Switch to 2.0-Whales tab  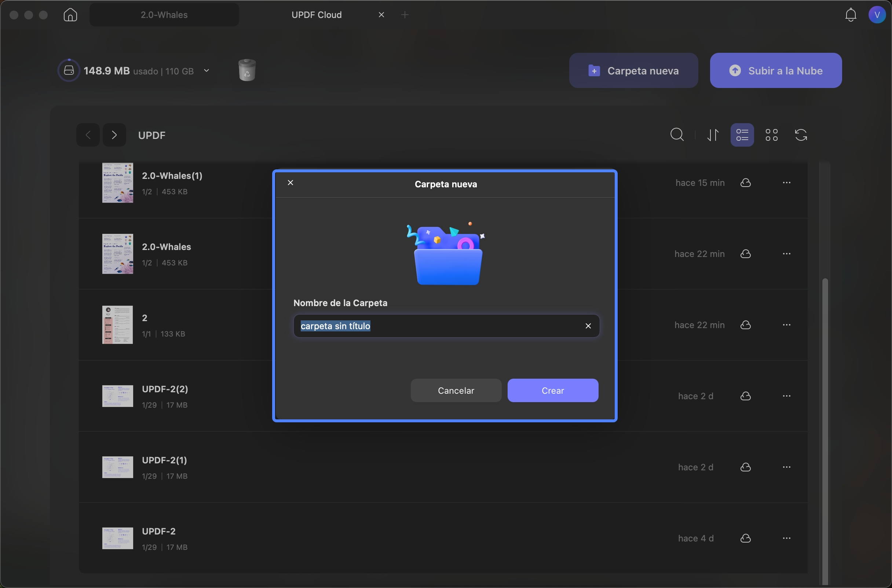[164, 15]
